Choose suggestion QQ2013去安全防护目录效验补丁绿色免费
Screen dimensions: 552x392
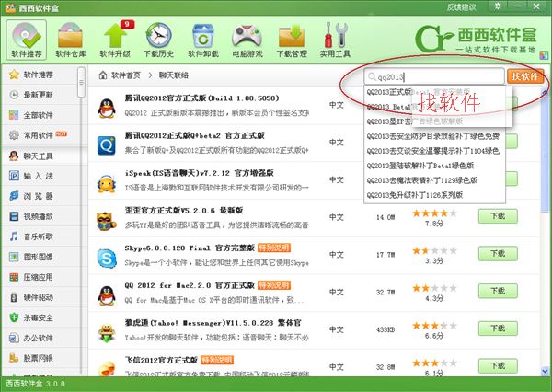point(433,136)
